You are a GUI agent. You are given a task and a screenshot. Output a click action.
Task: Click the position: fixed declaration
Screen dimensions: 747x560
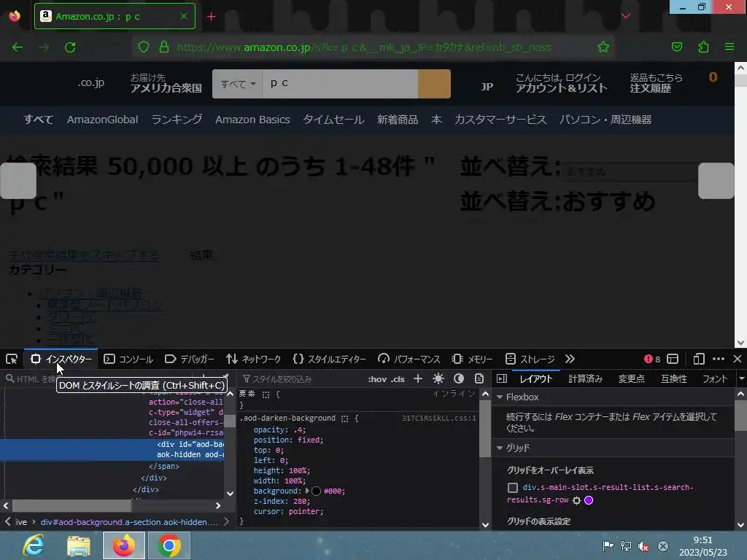[x=288, y=440]
